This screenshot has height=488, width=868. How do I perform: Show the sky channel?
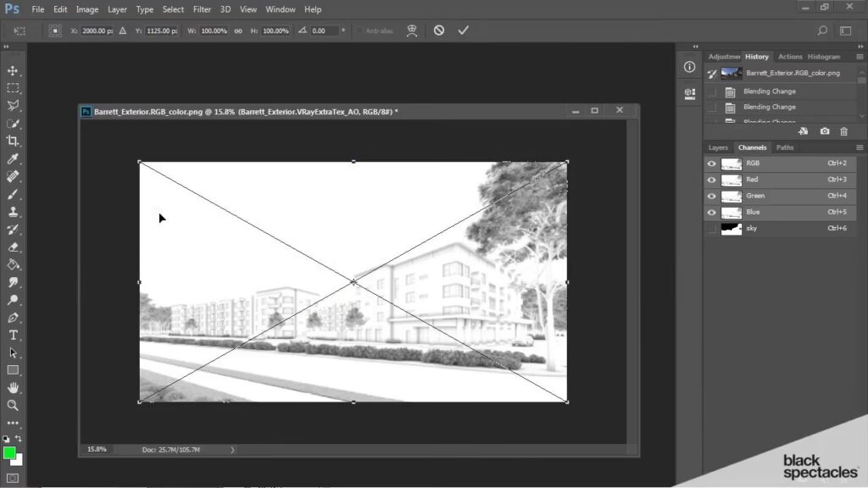pyautogui.click(x=711, y=229)
